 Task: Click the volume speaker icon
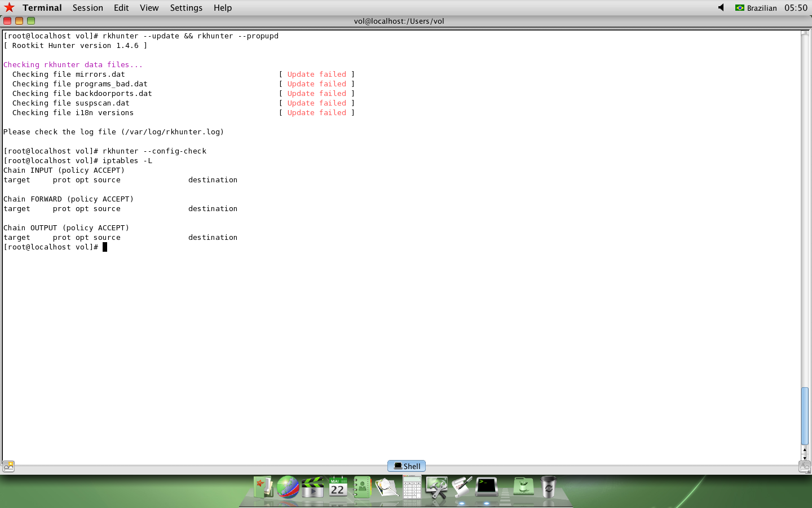721,7
